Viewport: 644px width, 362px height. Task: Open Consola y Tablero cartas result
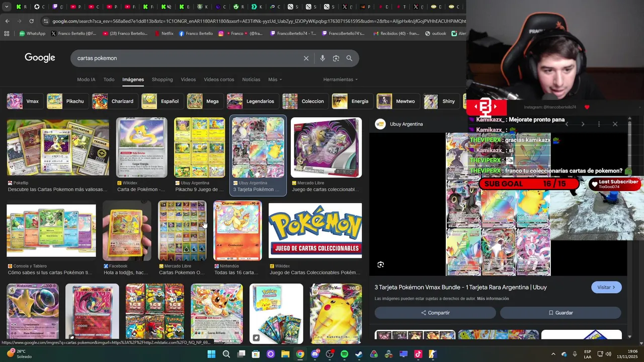(51, 231)
